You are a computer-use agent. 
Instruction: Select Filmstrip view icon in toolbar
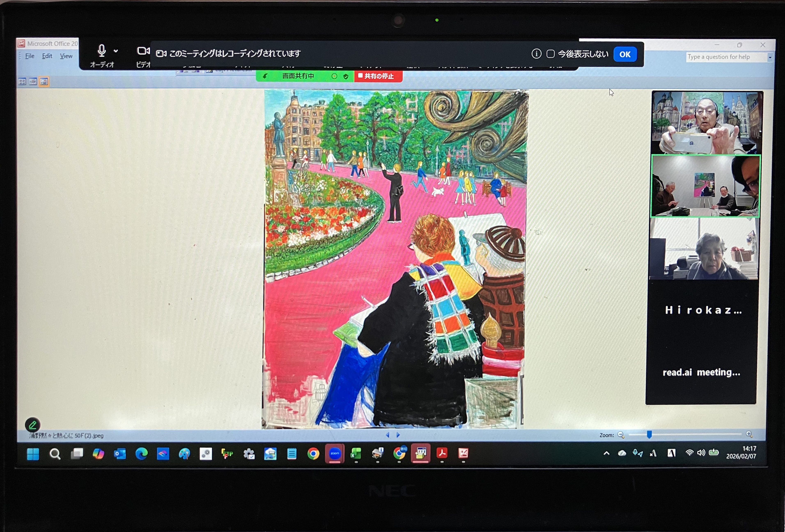(33, 82)
